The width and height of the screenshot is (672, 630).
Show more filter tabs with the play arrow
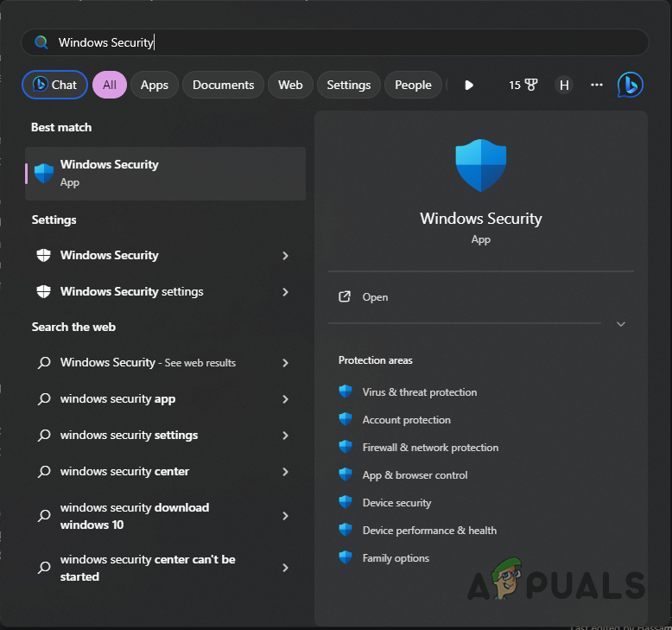pyautogui.click(x=469, y=85)
